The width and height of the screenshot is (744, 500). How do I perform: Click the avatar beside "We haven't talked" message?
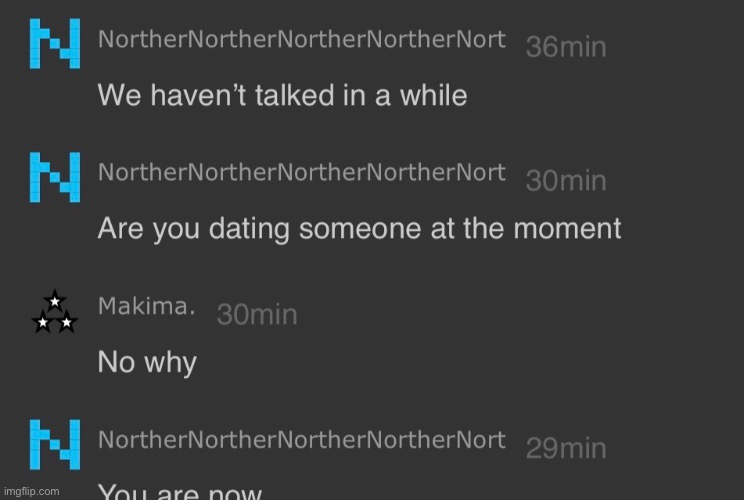(54, 46)
